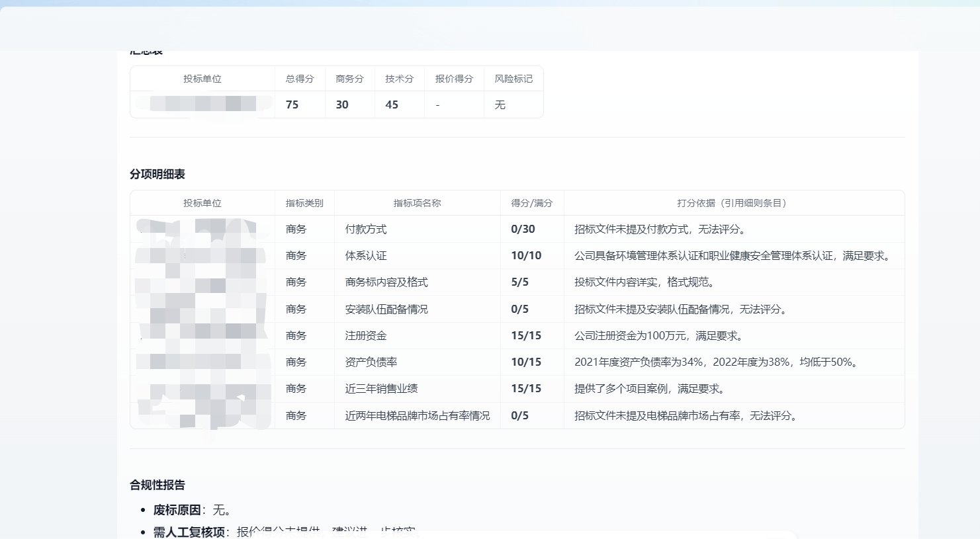The height and width of the screenshot is (539, 980).
Task: Click the 总得分 column header in summary table
Action: pos(300,79)
